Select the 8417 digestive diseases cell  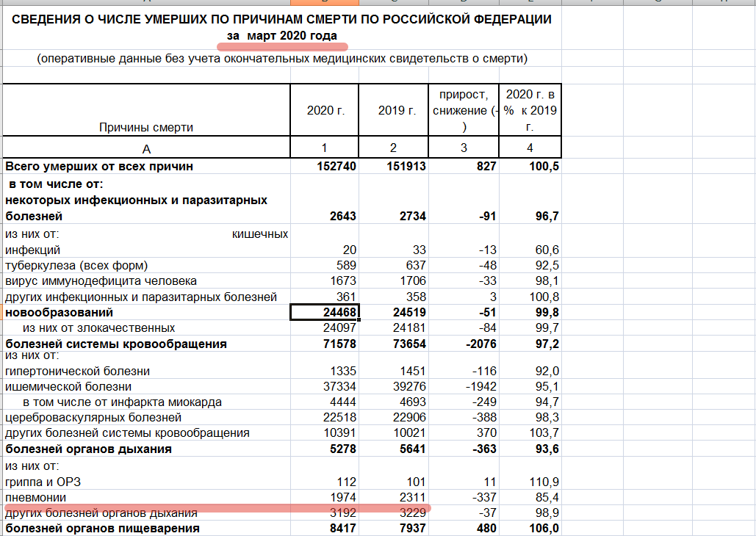click(x=325, y=528)
